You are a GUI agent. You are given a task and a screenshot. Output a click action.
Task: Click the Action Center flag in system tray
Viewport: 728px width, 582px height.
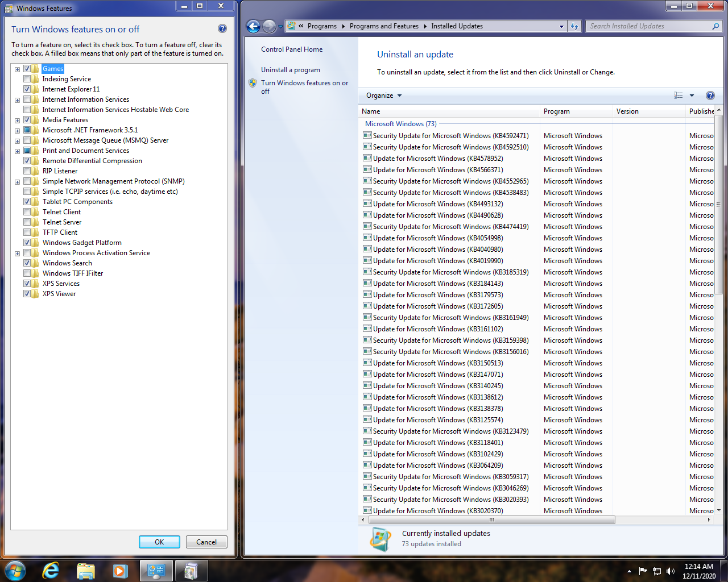[643, 571]
